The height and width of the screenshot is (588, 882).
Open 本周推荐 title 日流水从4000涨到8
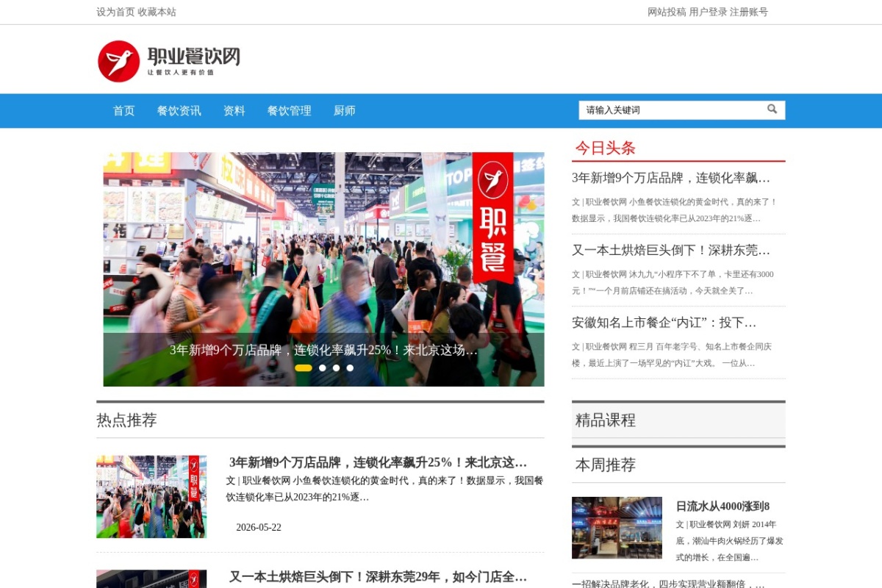coord(723,506)
